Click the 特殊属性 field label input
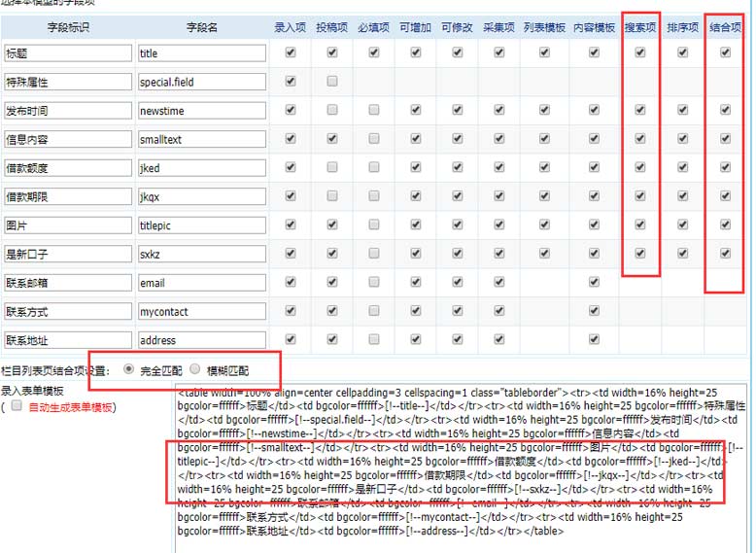Viewport: 756px width, 553px height. (67, 82)
